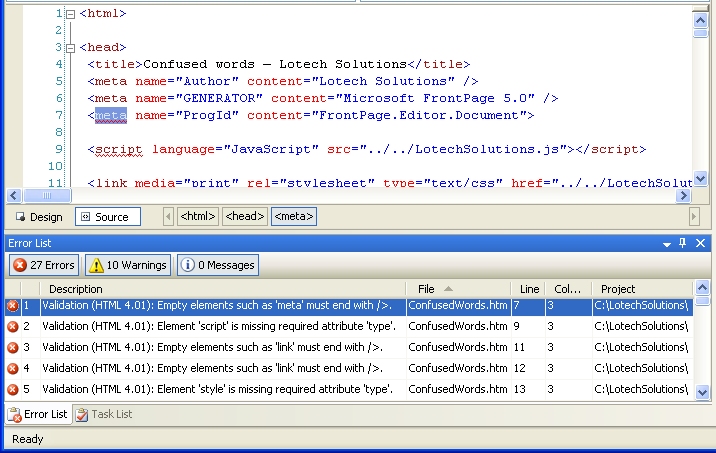Image resolution: width=716 pixels, height=453 pixels.
Task: Click error icon of row 2
Action: [13, 327]
